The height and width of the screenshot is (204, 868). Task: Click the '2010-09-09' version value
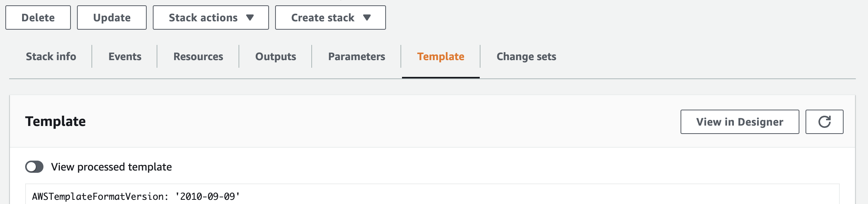[x=208, y=196]
